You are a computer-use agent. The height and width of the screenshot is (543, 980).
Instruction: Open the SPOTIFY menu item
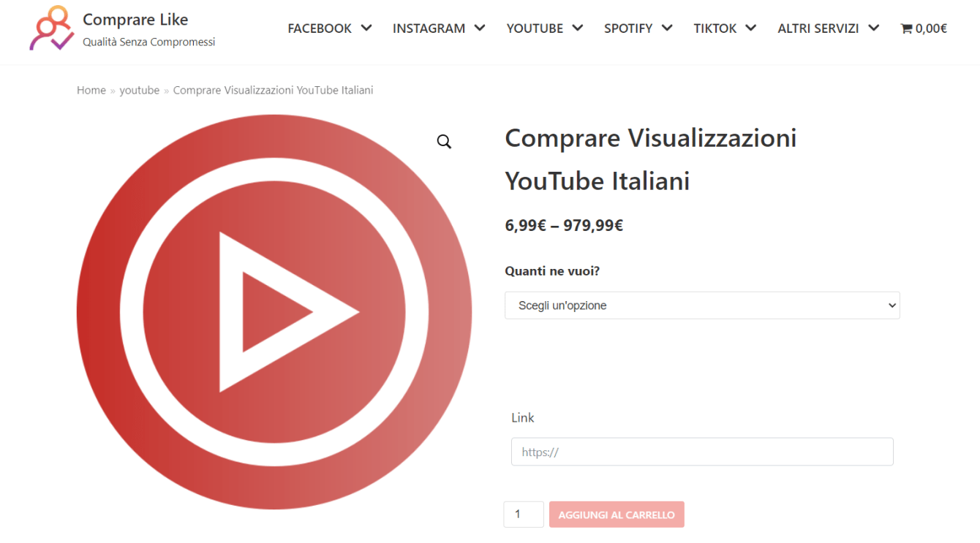pos(628,29)
